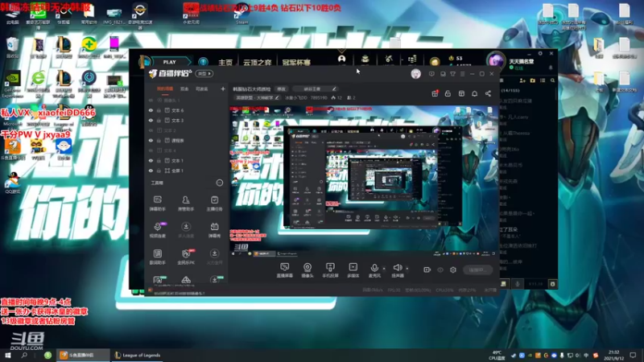Switch to the third scene tab
The width and height of the screenshot is (644, 362).
(202, 88)
